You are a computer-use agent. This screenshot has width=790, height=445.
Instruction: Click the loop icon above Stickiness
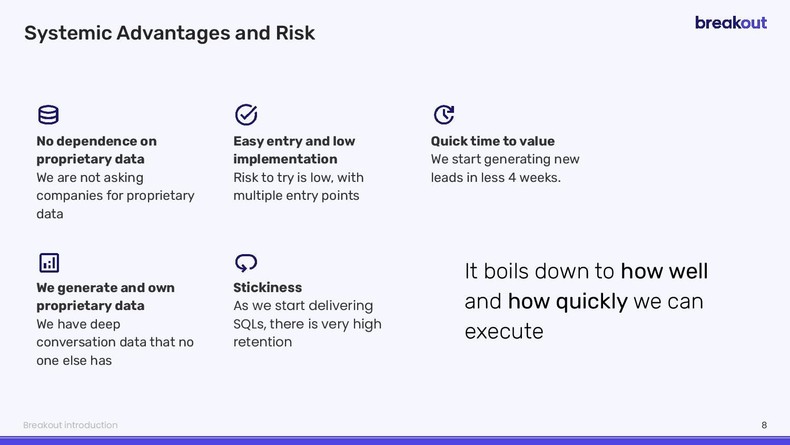246,262
